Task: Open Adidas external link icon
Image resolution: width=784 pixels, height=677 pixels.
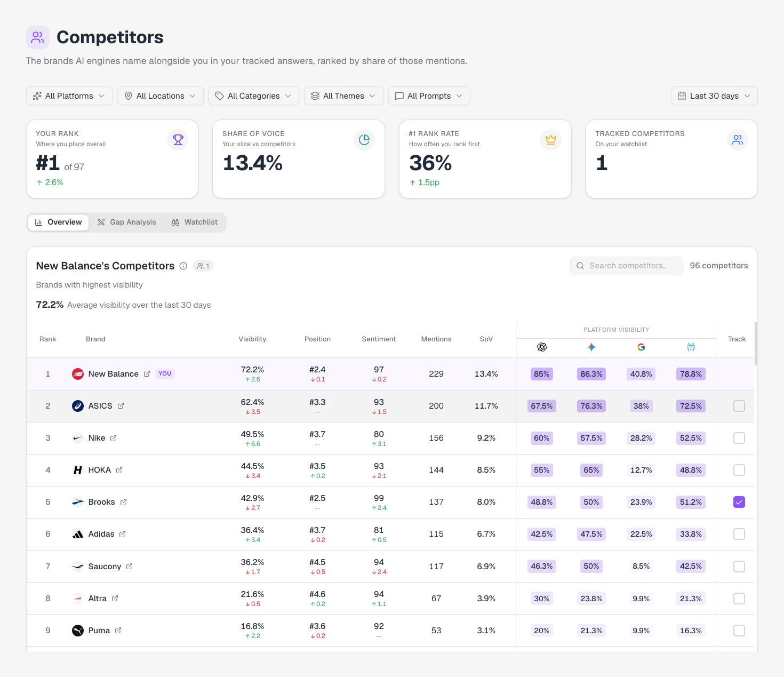Action: 122,534
